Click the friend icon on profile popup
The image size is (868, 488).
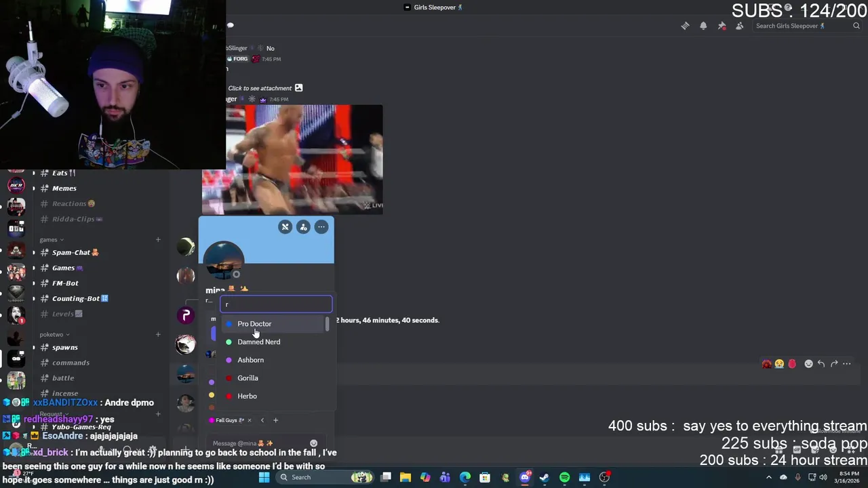(303, 227)
